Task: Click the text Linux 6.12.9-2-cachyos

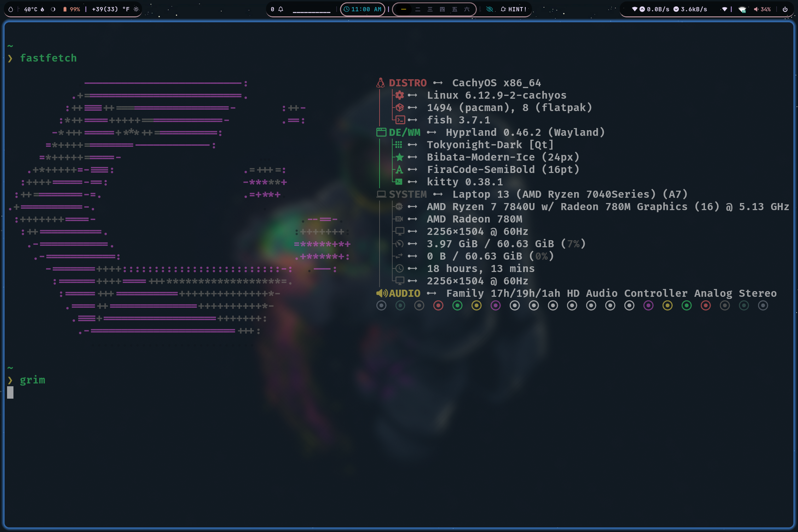Action: click(x=497, y=95)
